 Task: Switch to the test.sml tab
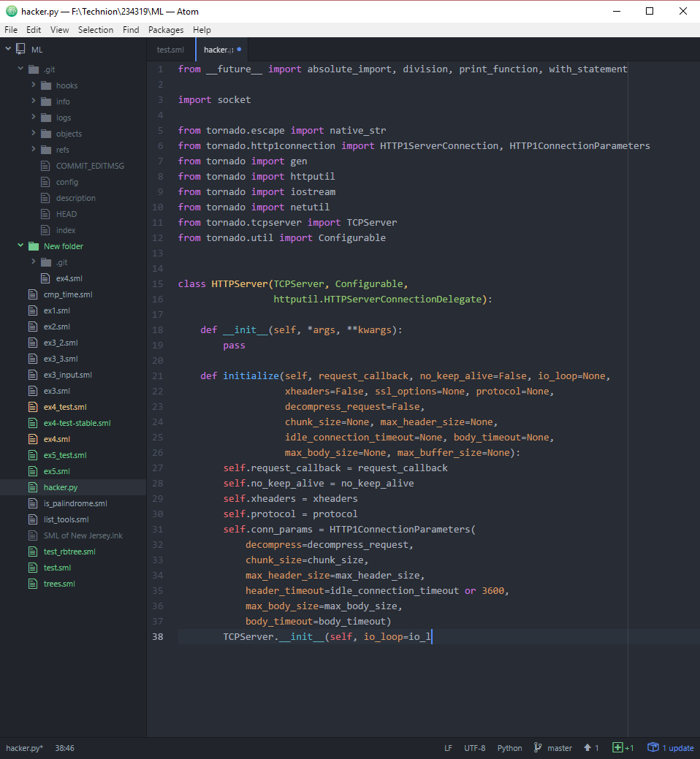point(170,50)
